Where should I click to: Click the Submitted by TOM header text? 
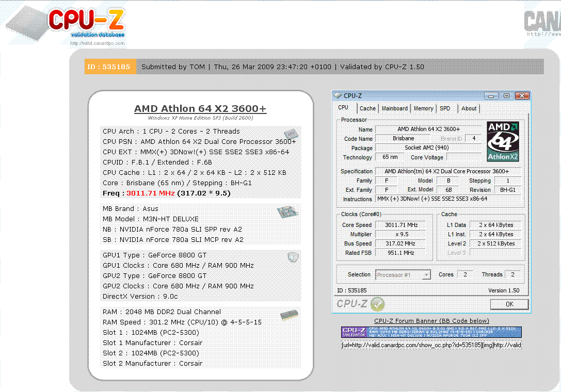point(173,67)
